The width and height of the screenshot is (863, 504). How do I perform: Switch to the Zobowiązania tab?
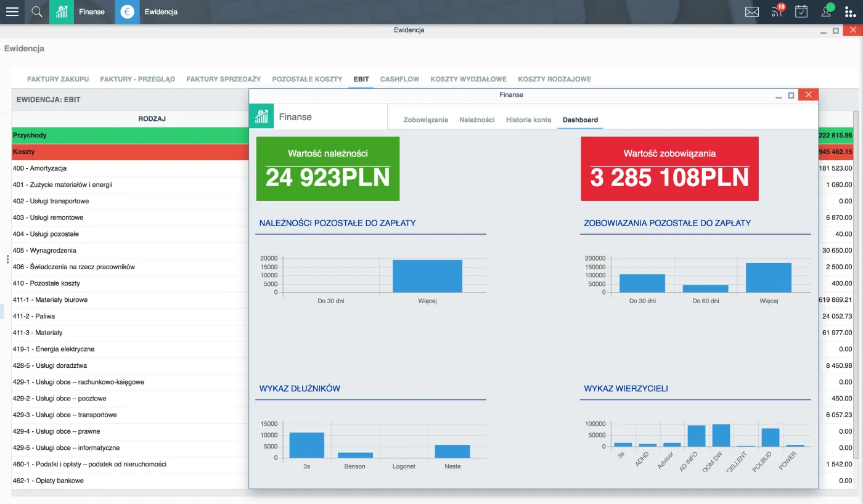pos(425,120)
